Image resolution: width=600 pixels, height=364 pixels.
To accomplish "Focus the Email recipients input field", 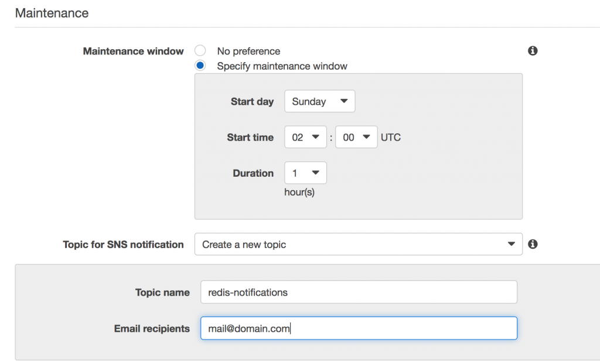I will 358,328.
